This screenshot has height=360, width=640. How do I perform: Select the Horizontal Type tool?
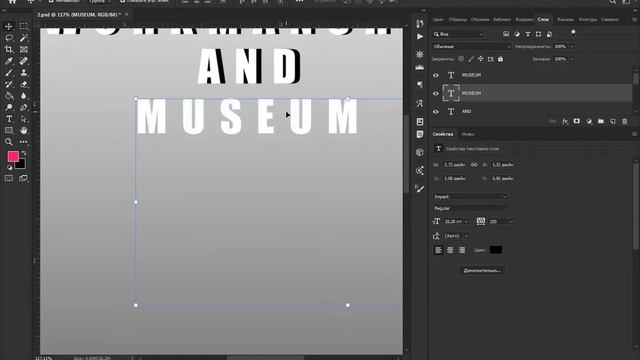(x=9, y=119)
